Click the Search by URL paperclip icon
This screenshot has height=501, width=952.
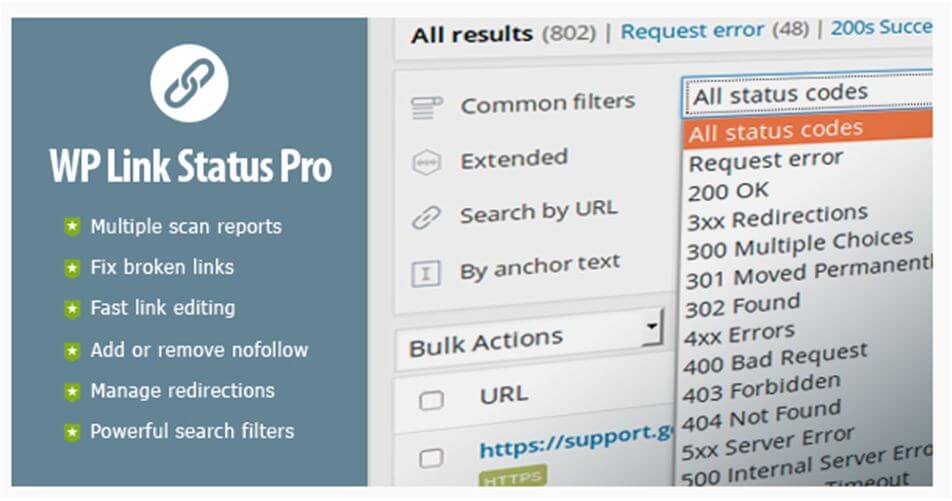click(426, 217)
